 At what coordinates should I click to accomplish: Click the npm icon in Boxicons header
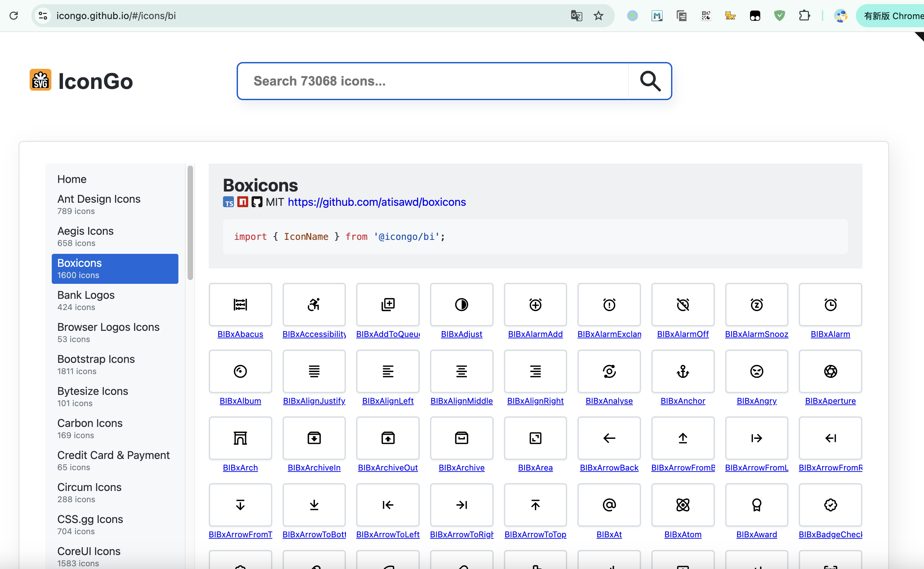coord(242,202)
